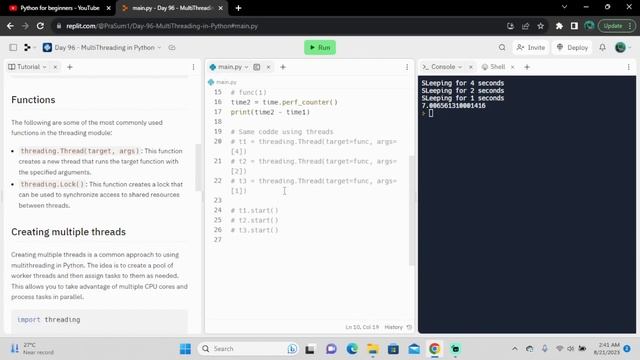Open the Chrome taskbar icon
Viewport: 640px width, 360px height.
[434, 349]
